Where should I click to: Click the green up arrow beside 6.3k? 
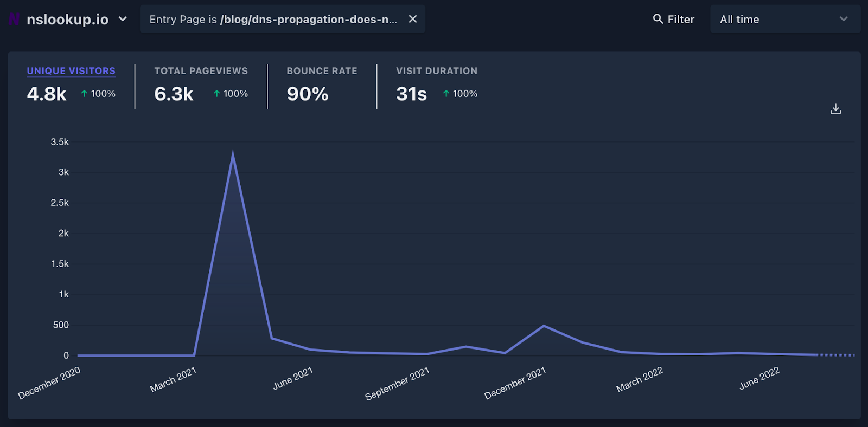click(216, 94)
